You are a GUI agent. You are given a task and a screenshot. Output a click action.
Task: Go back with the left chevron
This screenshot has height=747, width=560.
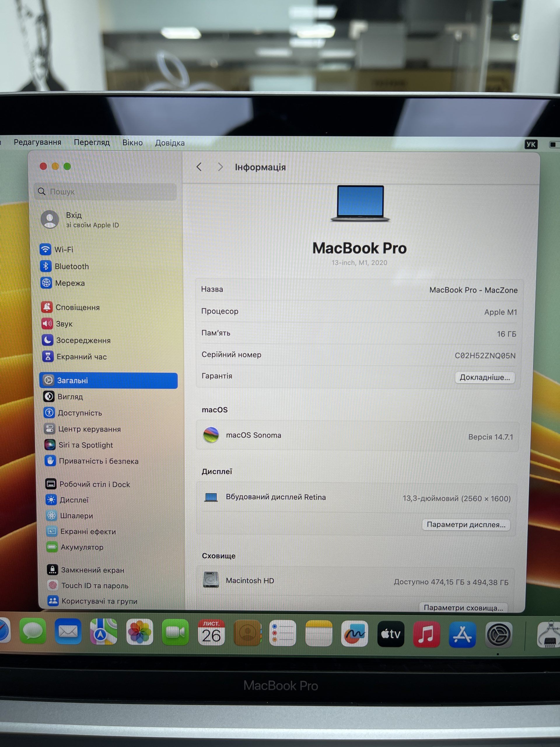point(199,167)
